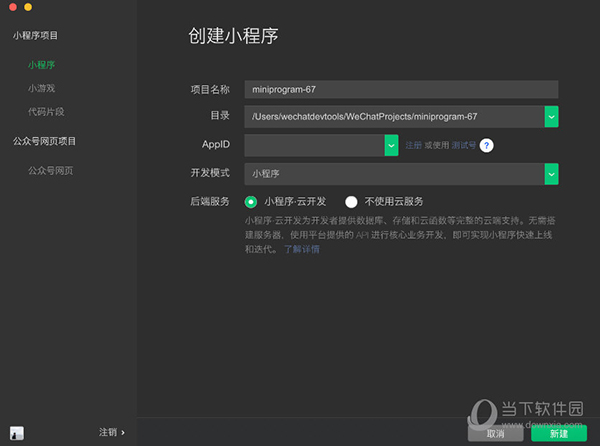Open the 开发模式 dropdown arrow
This screenshot has height=446, width=600.
[x=551, y=174]
